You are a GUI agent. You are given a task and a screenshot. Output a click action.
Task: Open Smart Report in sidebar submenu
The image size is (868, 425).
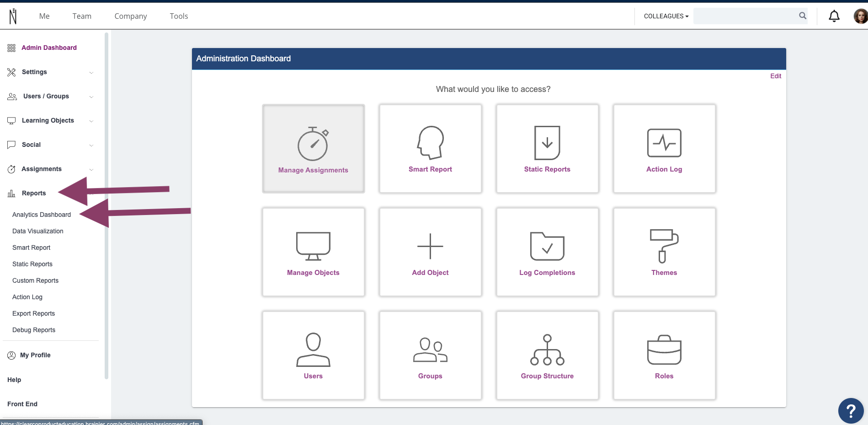[32, 247]
